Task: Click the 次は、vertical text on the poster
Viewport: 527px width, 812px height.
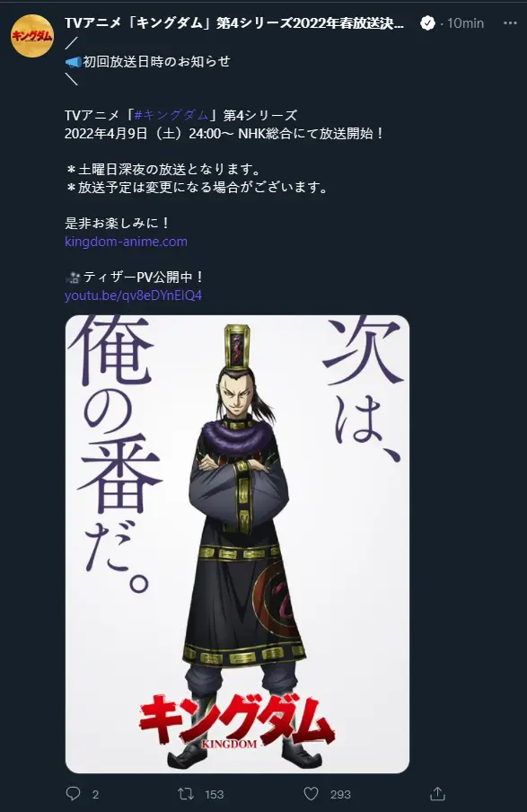Action: pyautogui.click(x=363, y=388)
